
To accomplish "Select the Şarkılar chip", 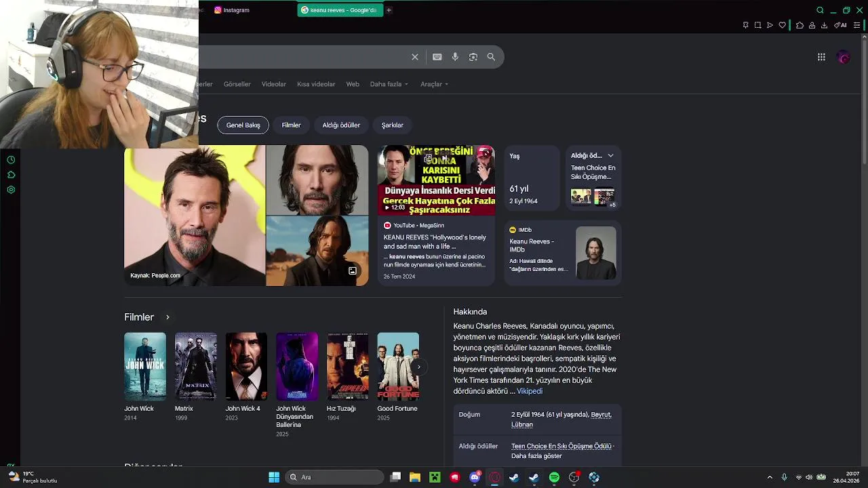I will point(393,125).
